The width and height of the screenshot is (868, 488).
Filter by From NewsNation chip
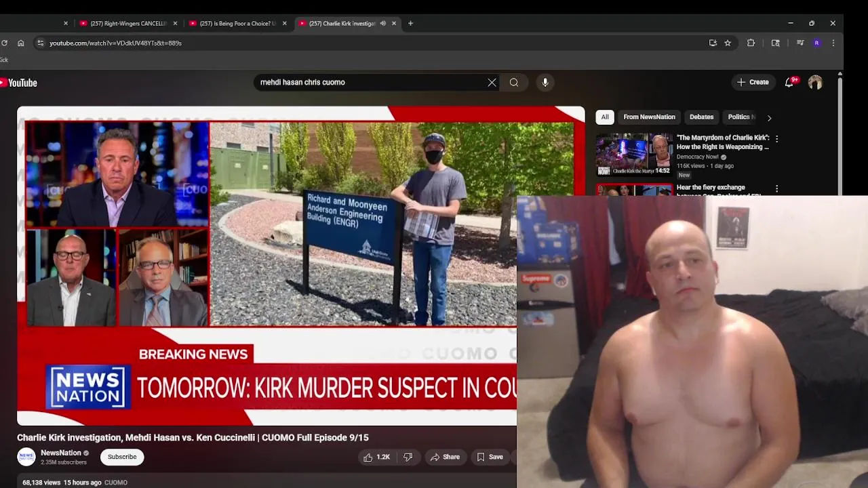click(649, 117)
